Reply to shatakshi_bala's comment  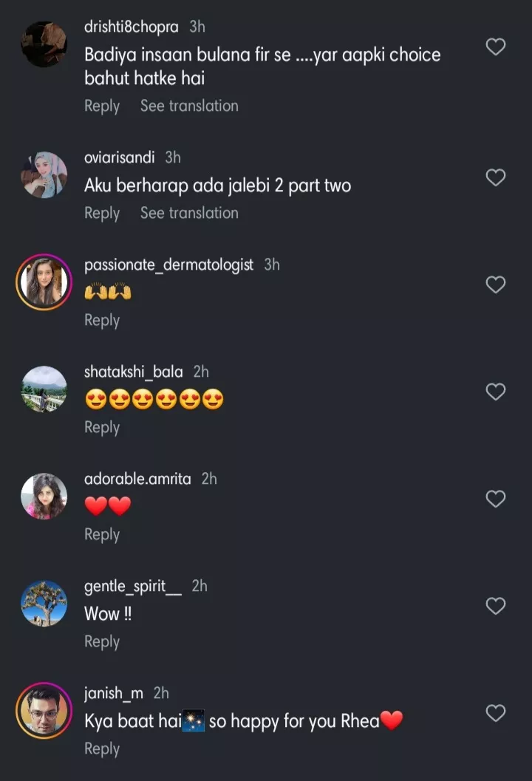(102, 427)
